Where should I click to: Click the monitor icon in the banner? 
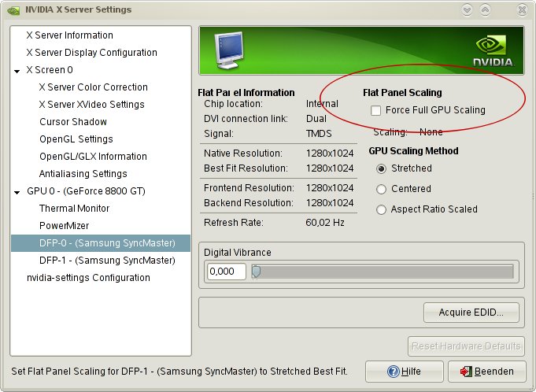(x=223, y=50)
